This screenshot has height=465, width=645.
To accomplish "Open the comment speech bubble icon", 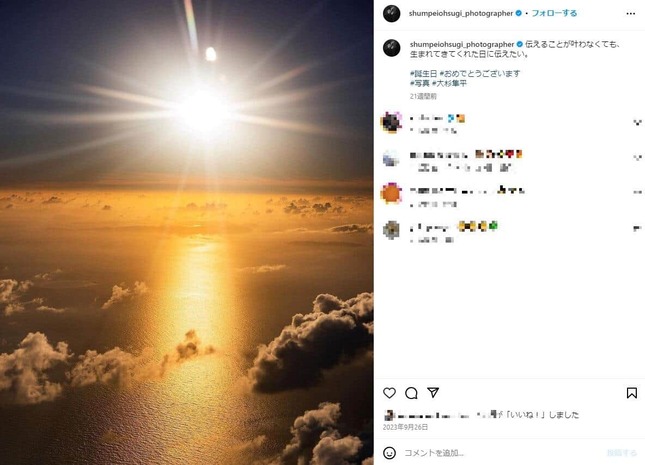I will pyautogui.click(x=412, y=393).
